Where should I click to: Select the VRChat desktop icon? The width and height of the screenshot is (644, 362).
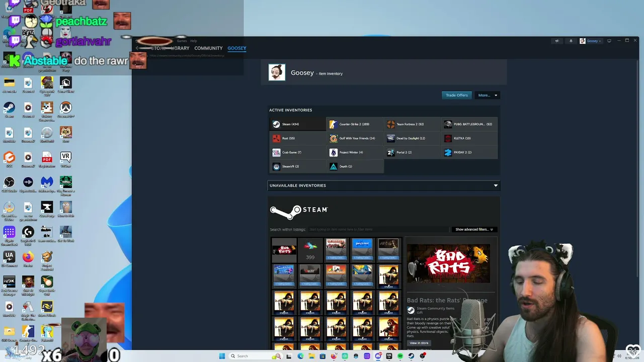[66, 159]
